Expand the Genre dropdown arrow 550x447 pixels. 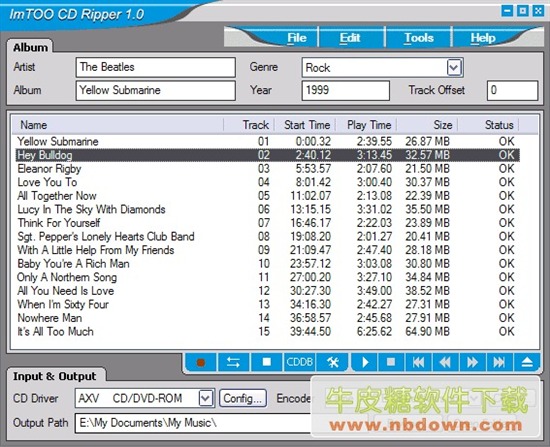click(x=454, y=67)
